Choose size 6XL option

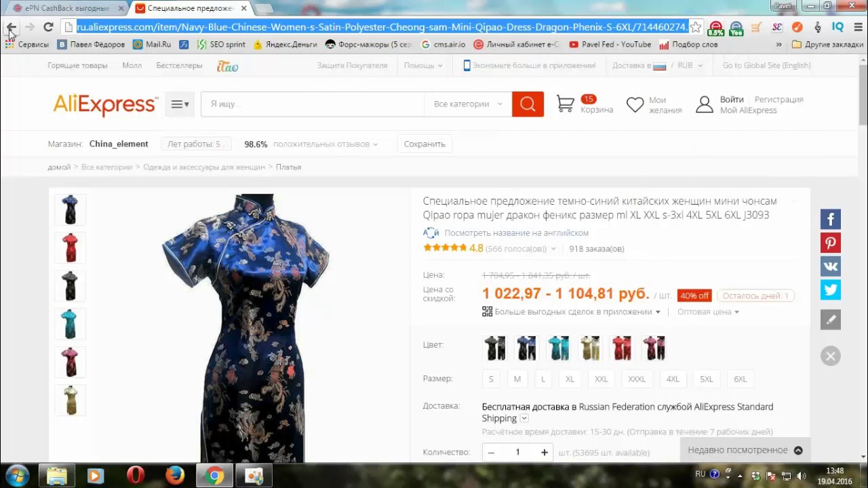[740, 379]
